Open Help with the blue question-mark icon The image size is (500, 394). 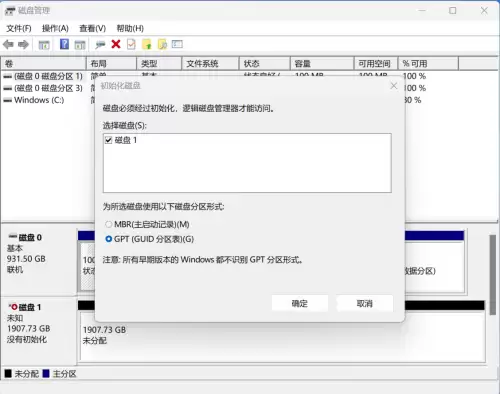[64, 44]
